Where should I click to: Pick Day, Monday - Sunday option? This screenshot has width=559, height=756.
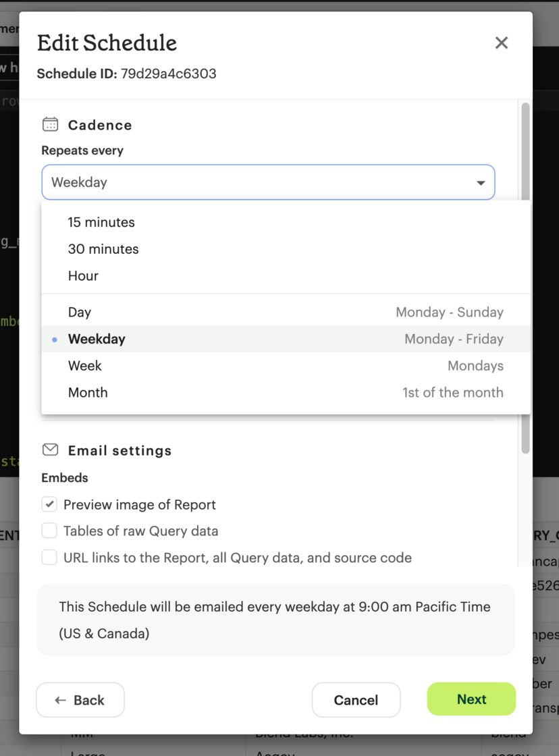coord(80,312)
